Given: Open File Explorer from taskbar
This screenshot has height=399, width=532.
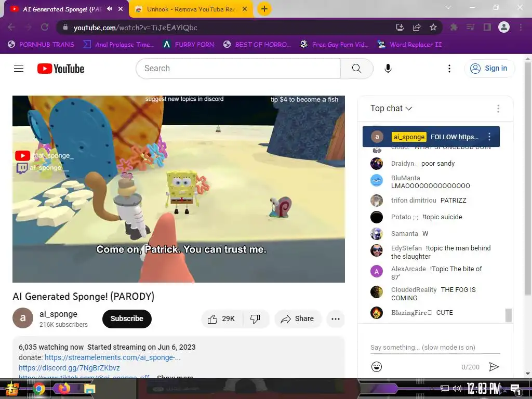Looking at the screenshot, I should pos(89,389).
